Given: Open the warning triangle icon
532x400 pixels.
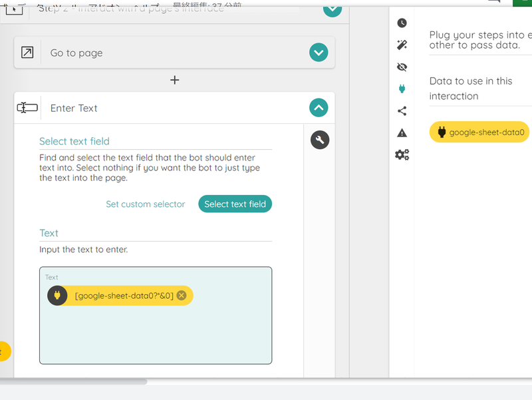Looking at the screenshot, I should click(402, 132).
